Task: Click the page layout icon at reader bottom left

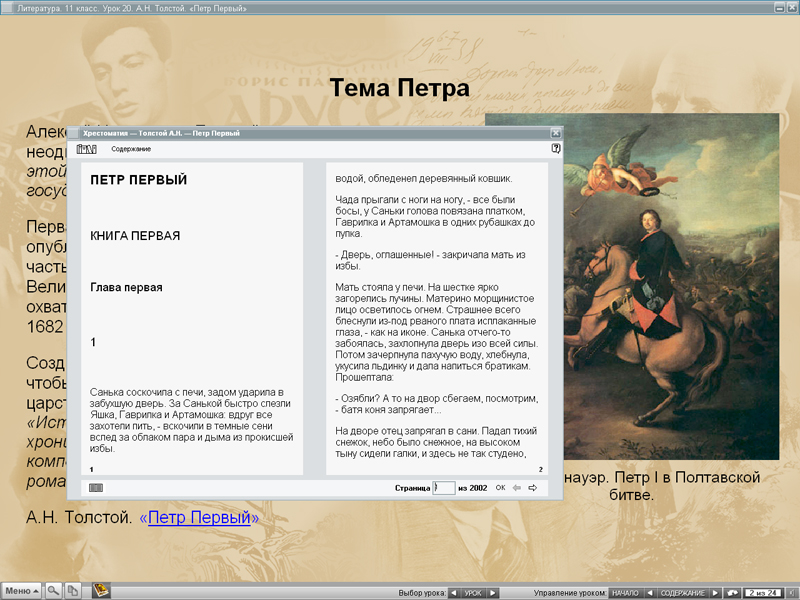Action: pyautogui.click(x=94, y=486)
